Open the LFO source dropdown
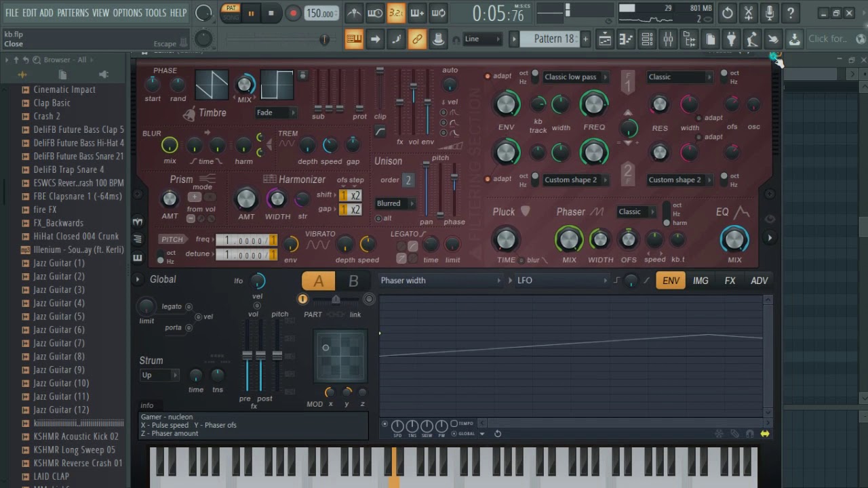Viewport: 868px width, 488px height. pos(561,281)
